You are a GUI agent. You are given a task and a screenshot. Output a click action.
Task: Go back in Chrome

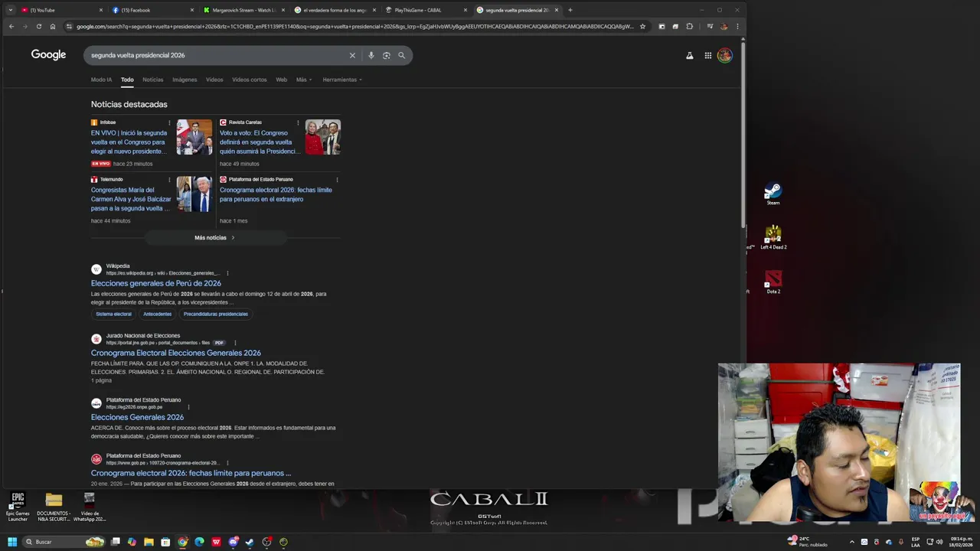click(x=11, y=26)
